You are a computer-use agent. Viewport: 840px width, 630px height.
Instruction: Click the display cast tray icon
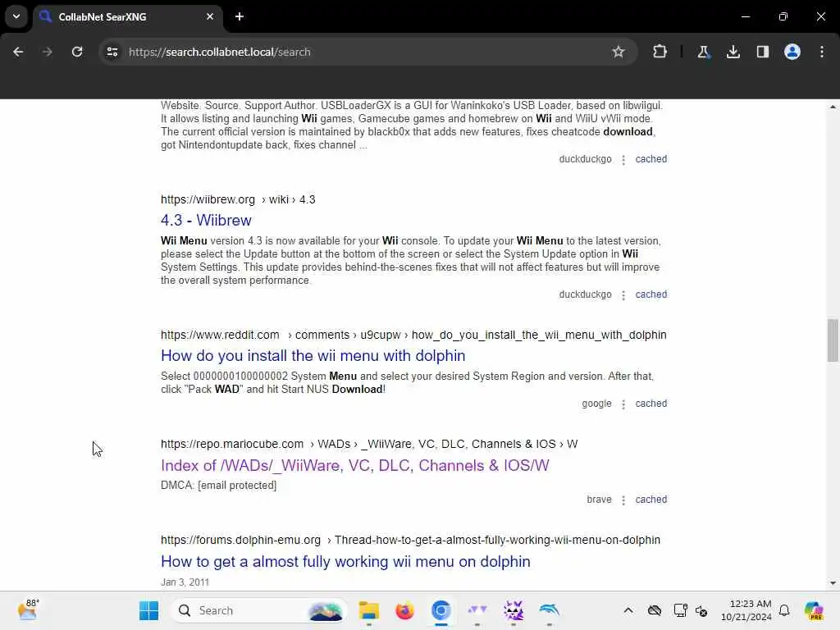click(680, 610)
